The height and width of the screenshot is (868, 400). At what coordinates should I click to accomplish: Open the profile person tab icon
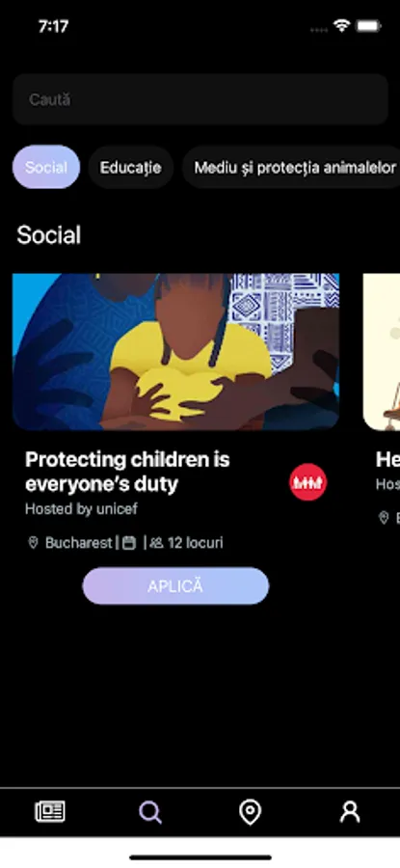tap(350, 812)
